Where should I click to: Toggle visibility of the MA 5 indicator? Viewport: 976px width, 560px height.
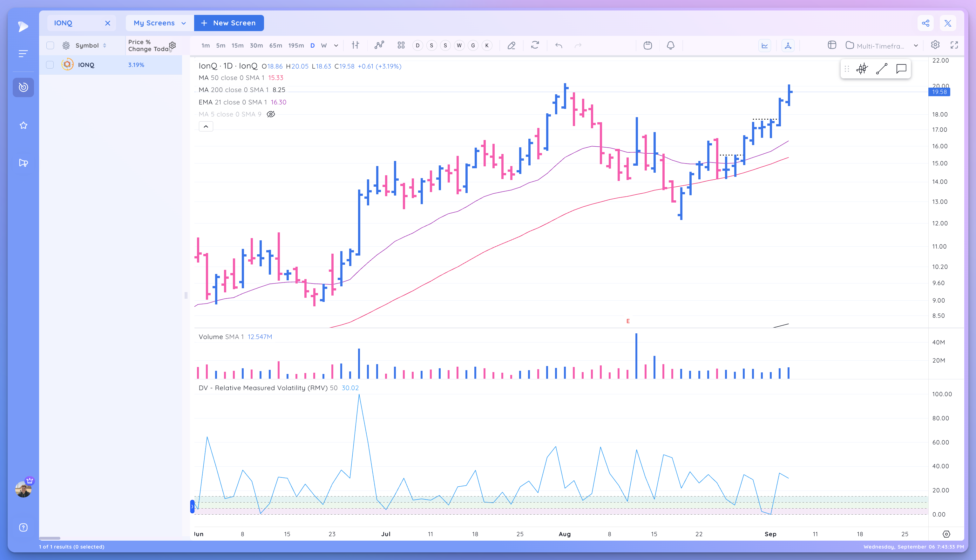(271, 114)
